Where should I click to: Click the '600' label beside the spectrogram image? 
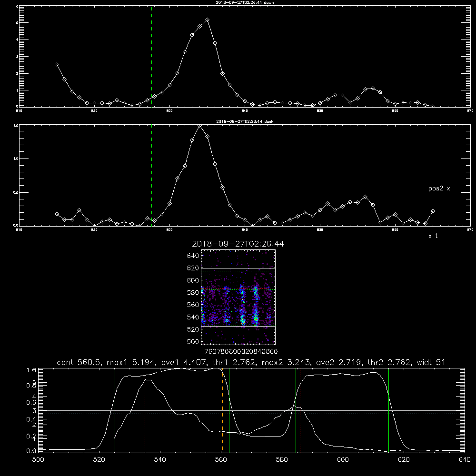click(x=193, y=280)
